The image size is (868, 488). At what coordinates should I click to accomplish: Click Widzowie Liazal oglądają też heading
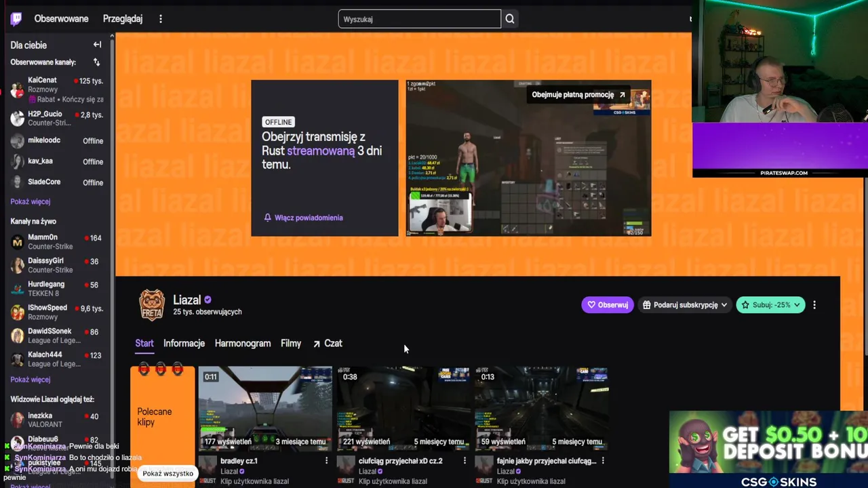point(52,399)
